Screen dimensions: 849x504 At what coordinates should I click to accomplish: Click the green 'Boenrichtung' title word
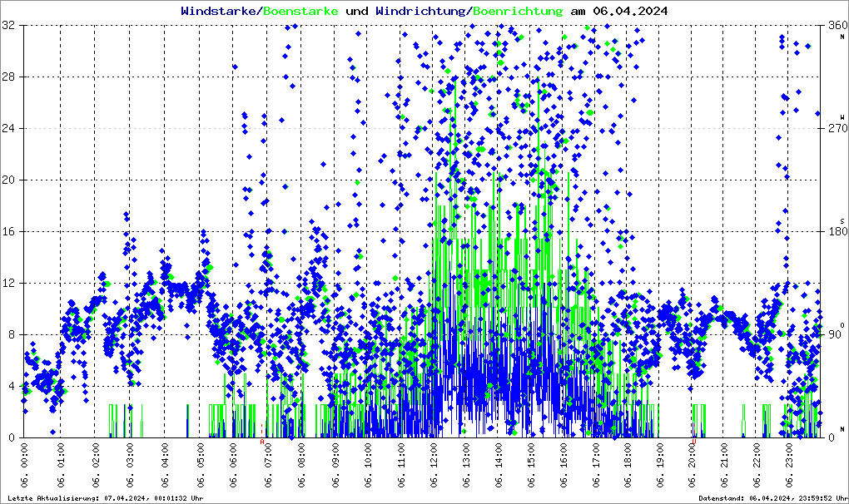tap(518, 12)
